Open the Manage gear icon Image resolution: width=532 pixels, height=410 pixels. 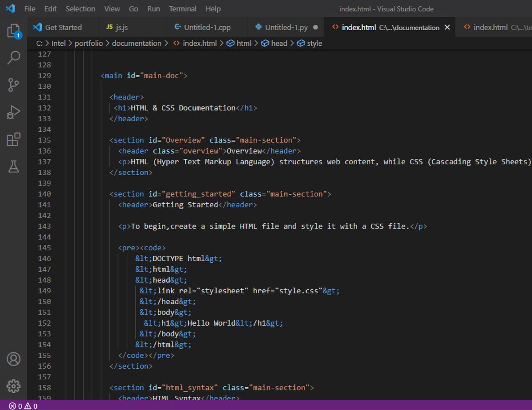click(14, 386)
